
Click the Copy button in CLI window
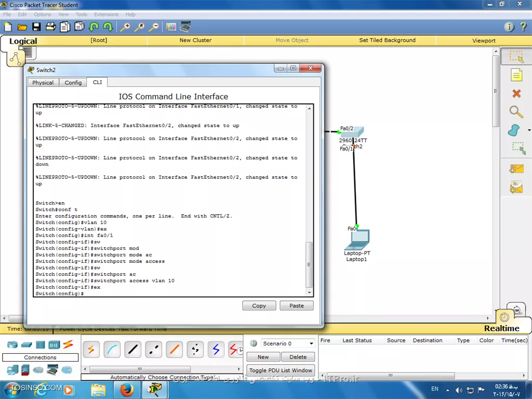point(259,305)
